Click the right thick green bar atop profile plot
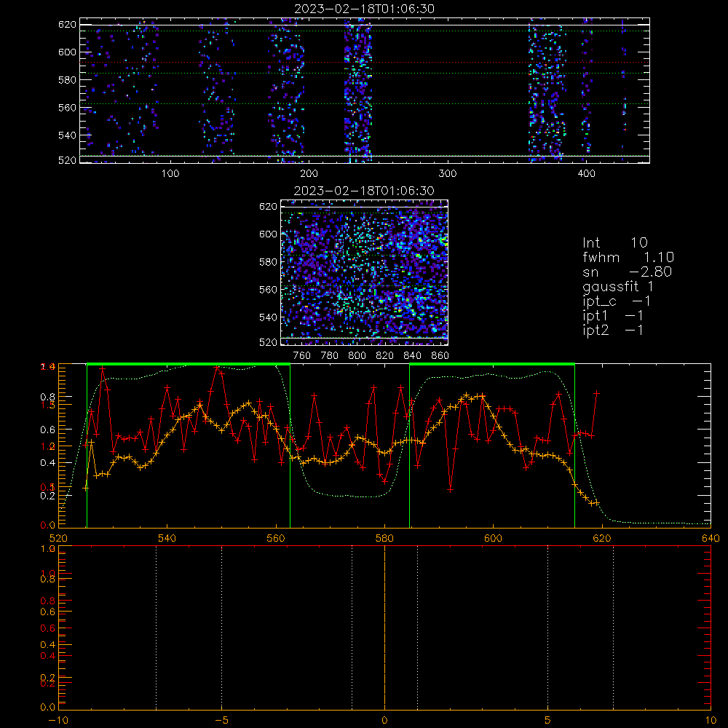The height and width of the screenshot is (728, 728). pyautogui.click(x=492, y=364)
